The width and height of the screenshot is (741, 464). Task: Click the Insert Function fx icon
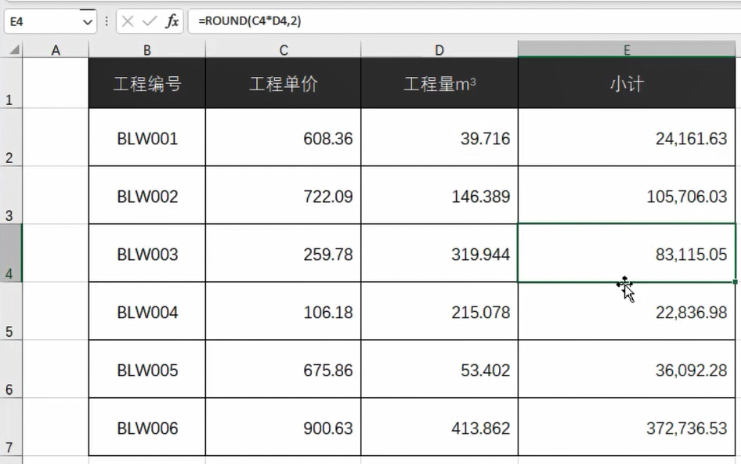172,21
